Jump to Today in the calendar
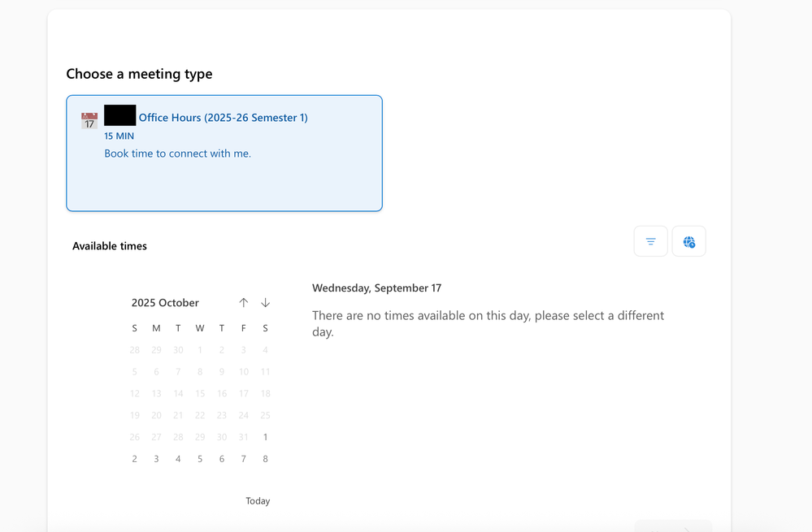Viewport: 812px width, 532px height. click(x=258, y=501)
